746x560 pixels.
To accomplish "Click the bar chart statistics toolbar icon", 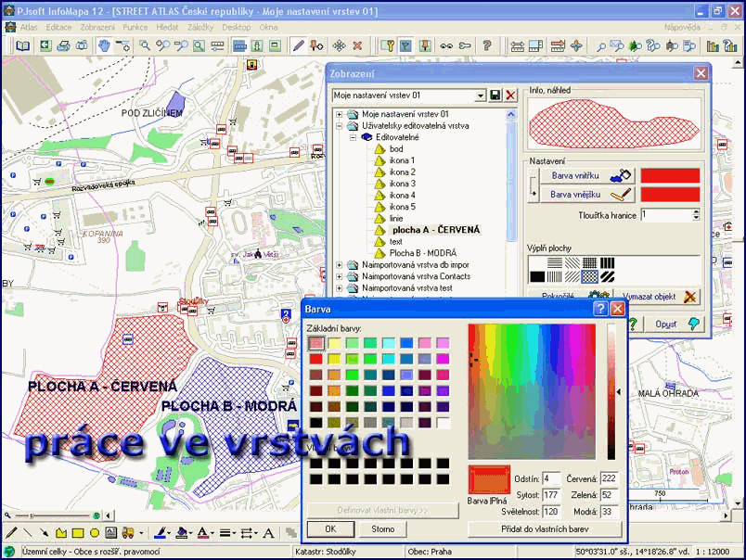I will click(x=713, y=45).
